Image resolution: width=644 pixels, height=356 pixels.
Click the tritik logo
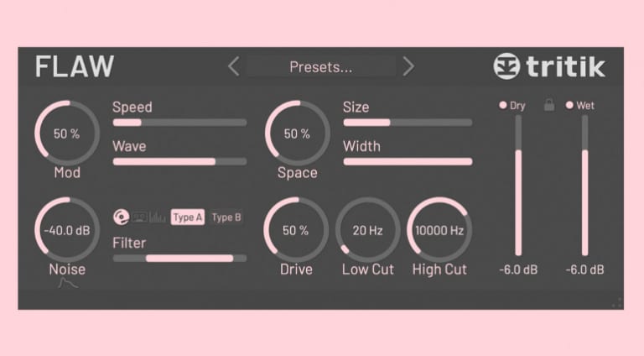click(x=549, y=66)
